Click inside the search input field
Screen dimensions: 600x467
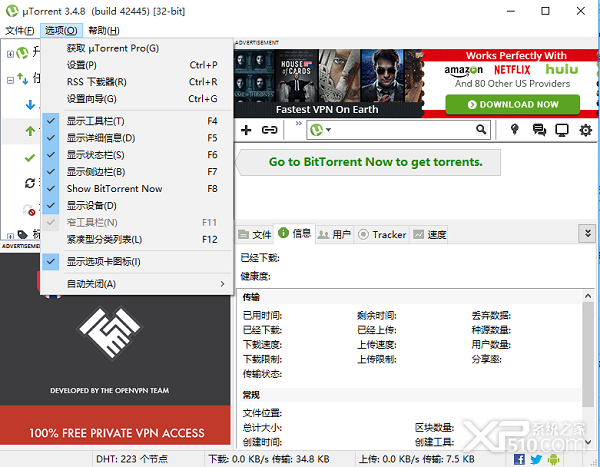click(404, 130)
